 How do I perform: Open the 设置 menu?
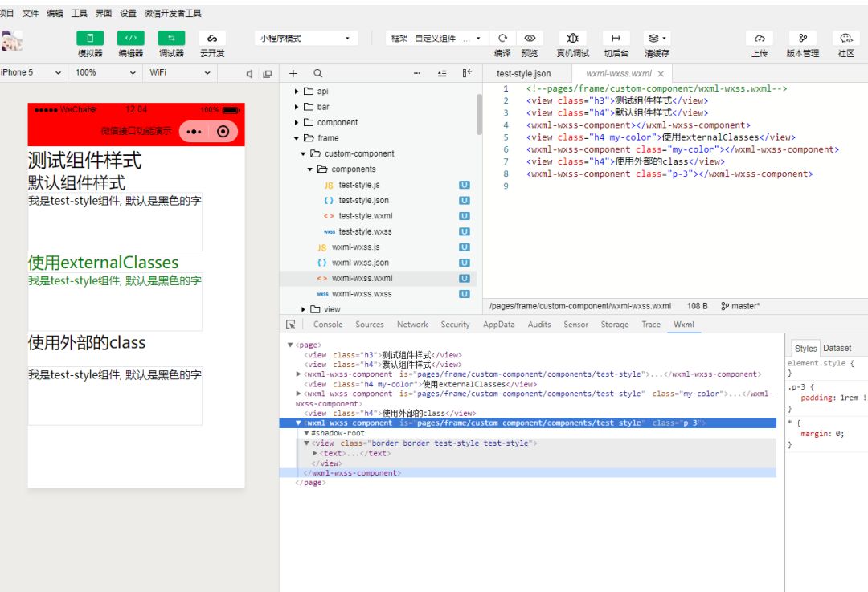pos(128,14)
